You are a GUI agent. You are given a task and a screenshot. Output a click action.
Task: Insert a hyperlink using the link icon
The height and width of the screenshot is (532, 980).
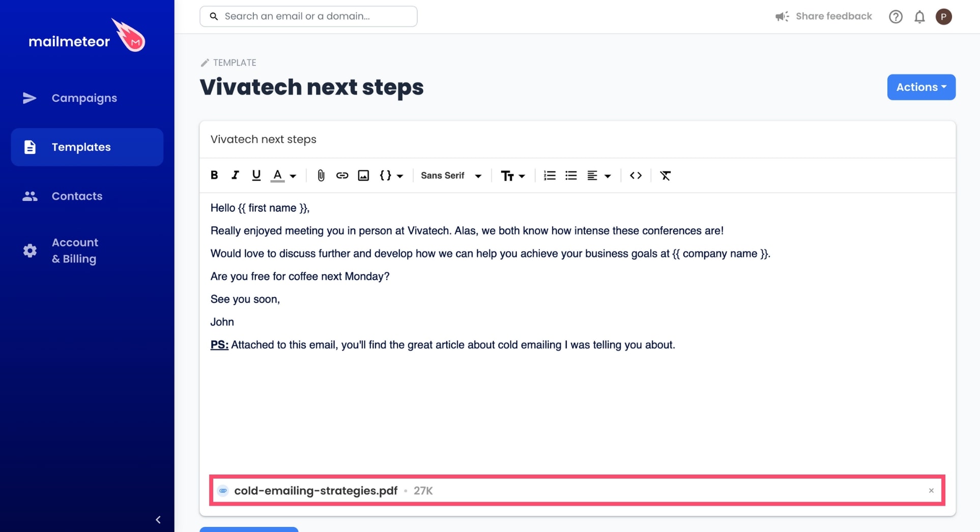(342, 175)
